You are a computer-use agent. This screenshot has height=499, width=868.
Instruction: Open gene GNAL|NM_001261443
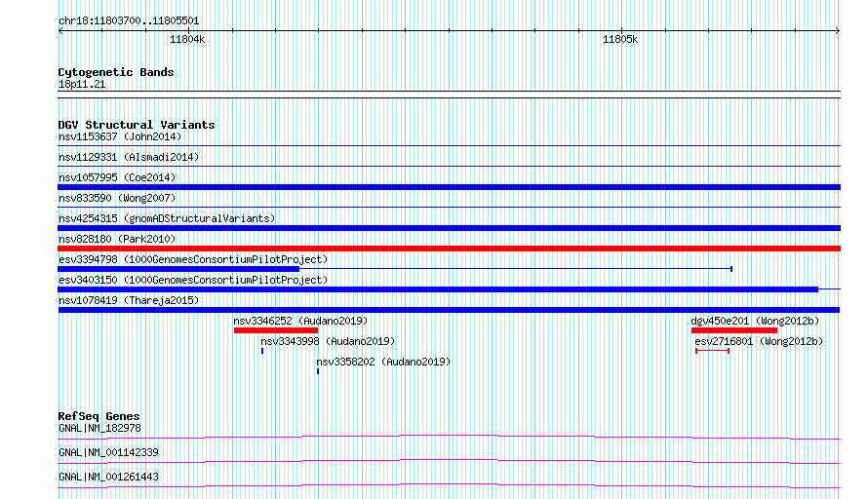pos(108,477)
